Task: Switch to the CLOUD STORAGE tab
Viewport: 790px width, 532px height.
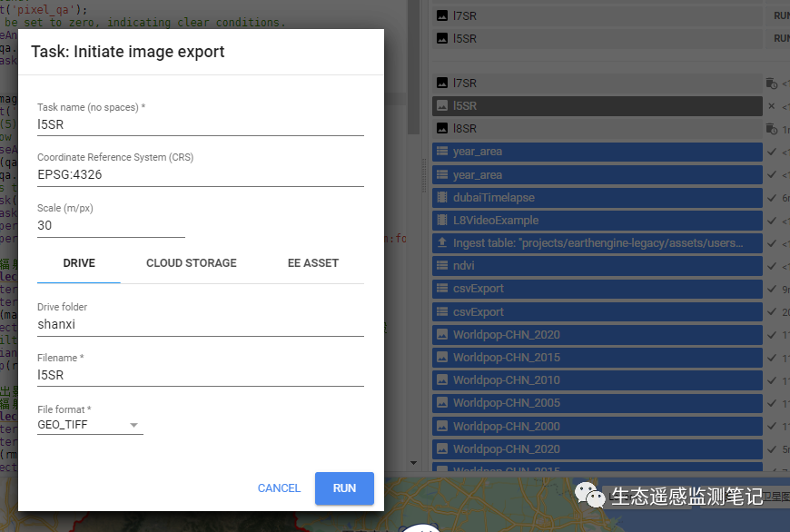Action: click(191, 263)
